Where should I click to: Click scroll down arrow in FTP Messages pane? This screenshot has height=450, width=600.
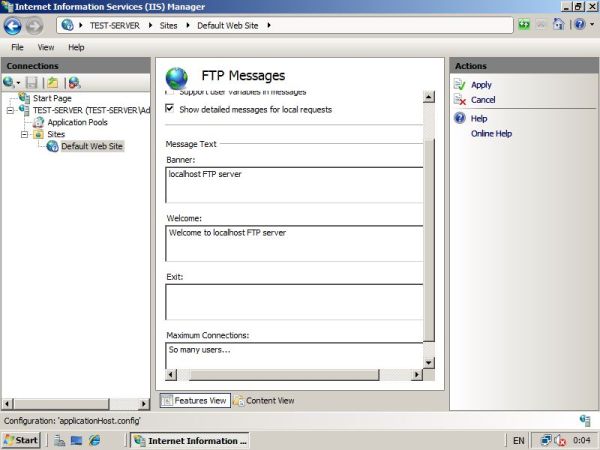429,362
